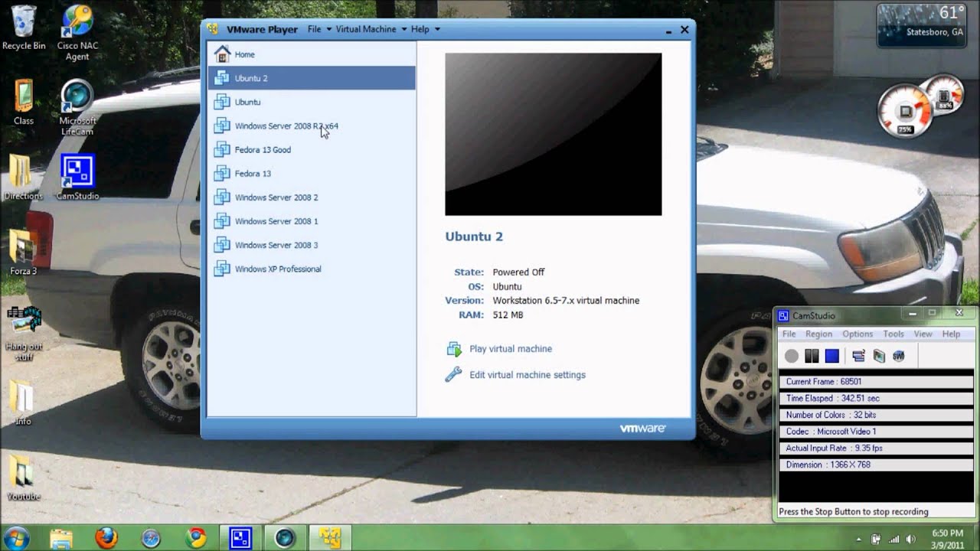Image resolution: width=980 pixels, height=551 pixels.
Task: Open the CamStudio Region menu
Action: [x=818, y=334]
